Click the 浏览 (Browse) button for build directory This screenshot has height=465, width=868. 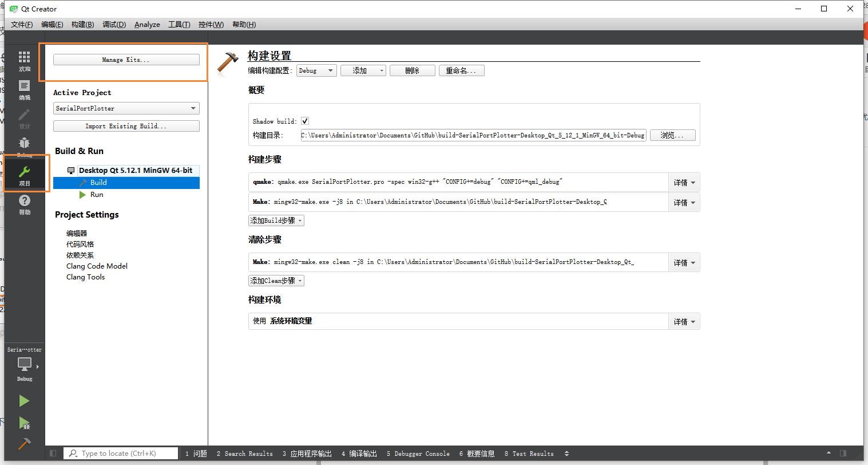672,135
